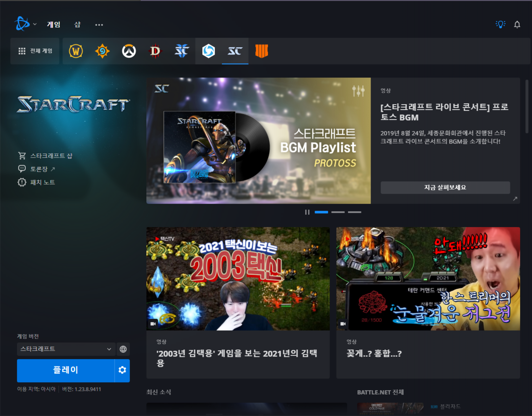Open game options gear beside Play
The width and height of the screenshot is (532, 416).
122,370
